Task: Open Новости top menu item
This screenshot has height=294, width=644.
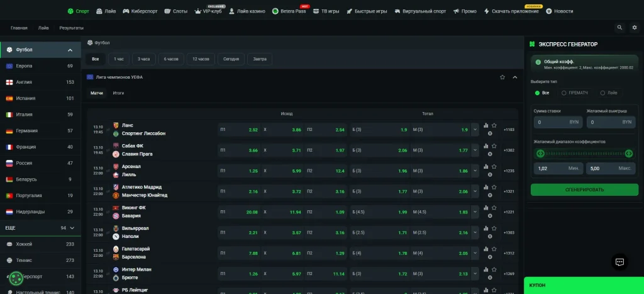Action: 559,11
